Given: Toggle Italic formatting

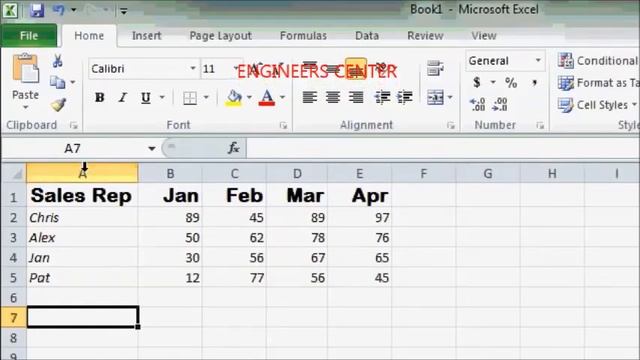Looking at the screenshot, I should point(122,98).
